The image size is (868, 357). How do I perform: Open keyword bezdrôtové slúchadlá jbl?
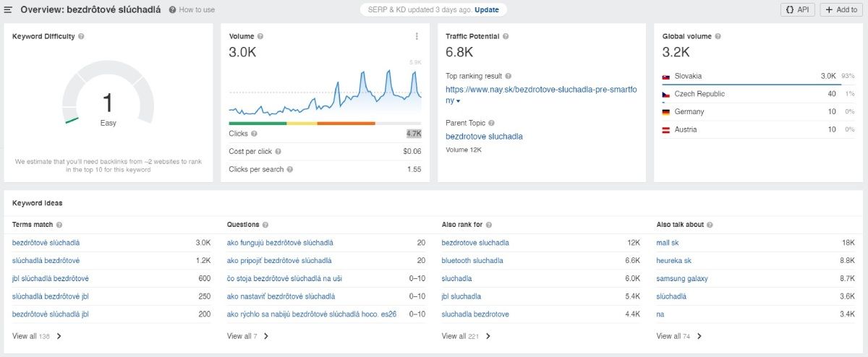click(51, 314)
